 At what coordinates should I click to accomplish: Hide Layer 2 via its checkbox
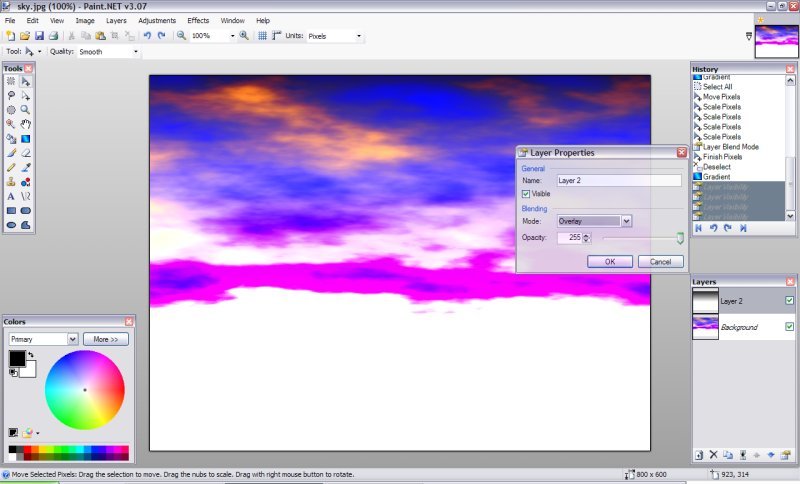tap(789, 300)
